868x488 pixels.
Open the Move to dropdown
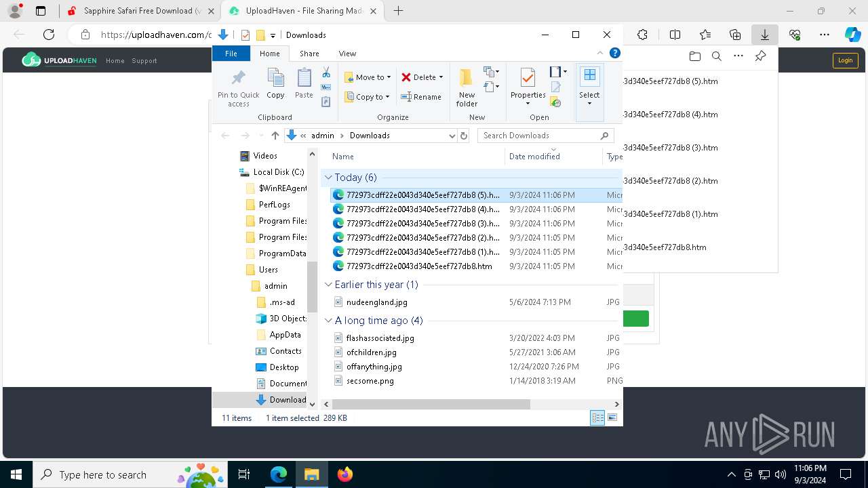pos(367,77)
